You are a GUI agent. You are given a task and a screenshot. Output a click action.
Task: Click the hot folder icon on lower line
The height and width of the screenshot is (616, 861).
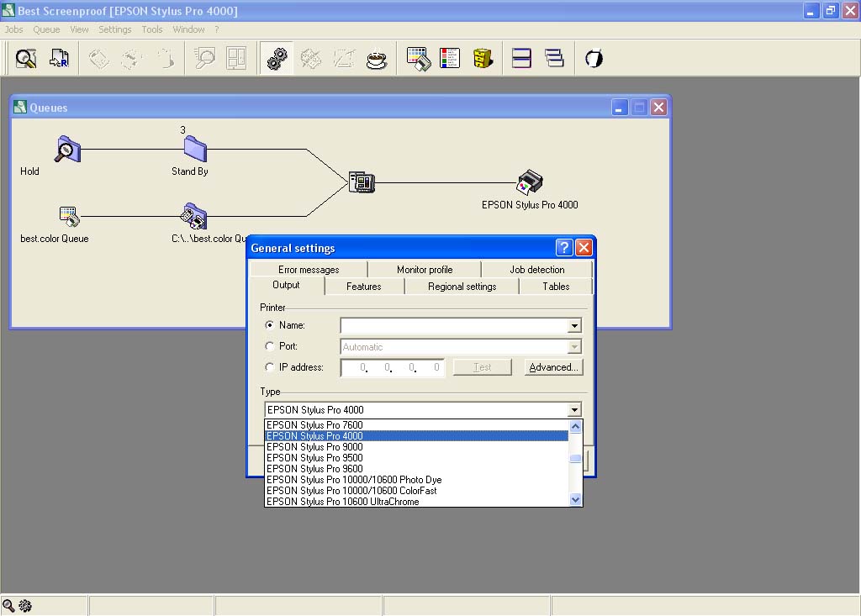[x=194, y=216]
